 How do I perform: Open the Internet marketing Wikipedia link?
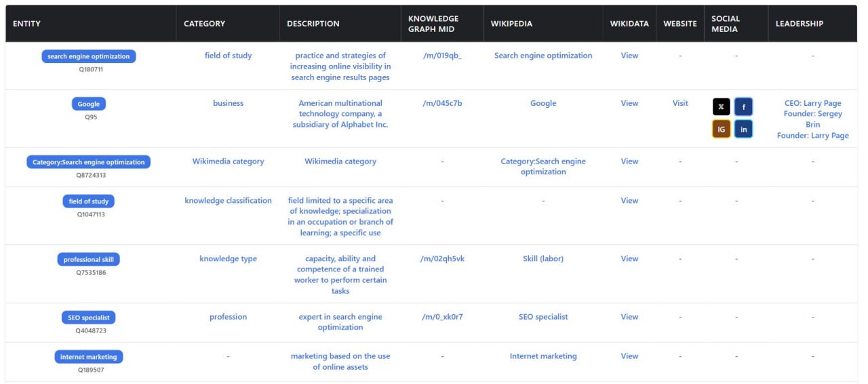(x=543, y=356)
